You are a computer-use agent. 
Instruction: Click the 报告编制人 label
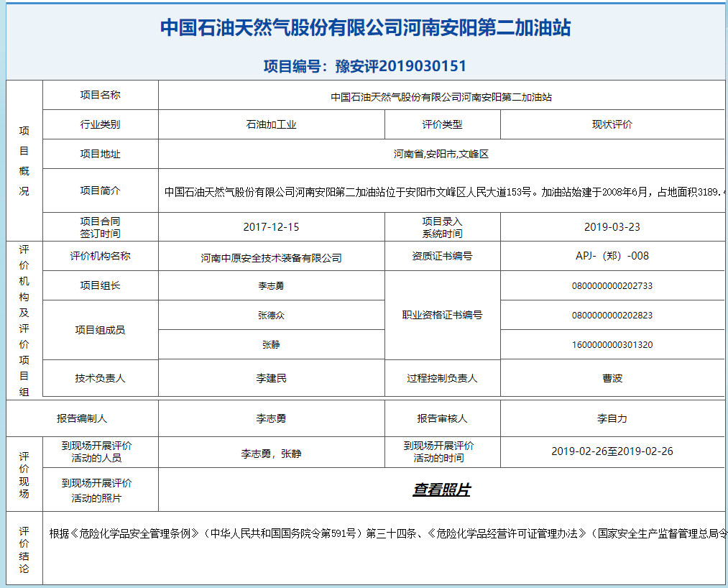pyautogui.click(x=82, y=418)
